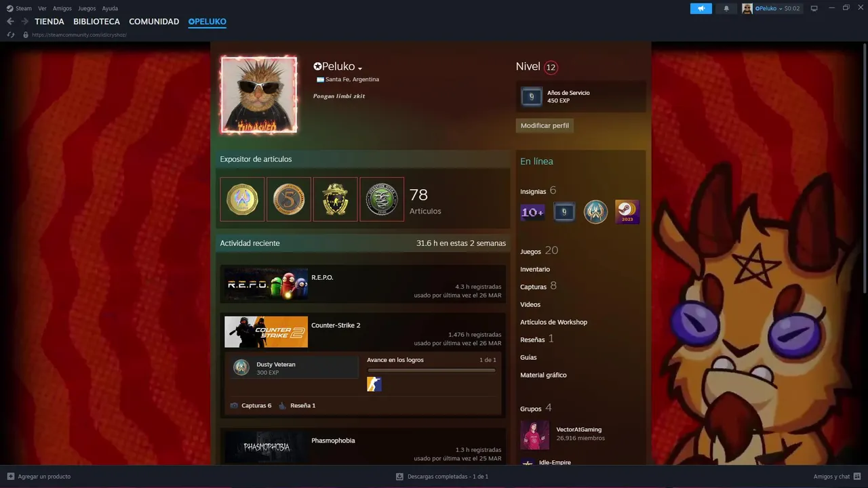Image resolution: width=868 pixels, height=488 pixels.
Task: Click the add product plus icon
Action: click(10, 476)
